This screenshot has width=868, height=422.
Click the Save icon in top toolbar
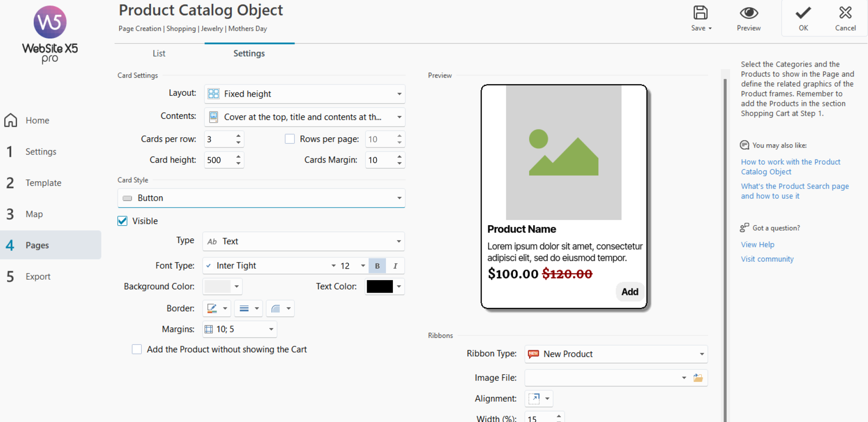click(700, 13)
